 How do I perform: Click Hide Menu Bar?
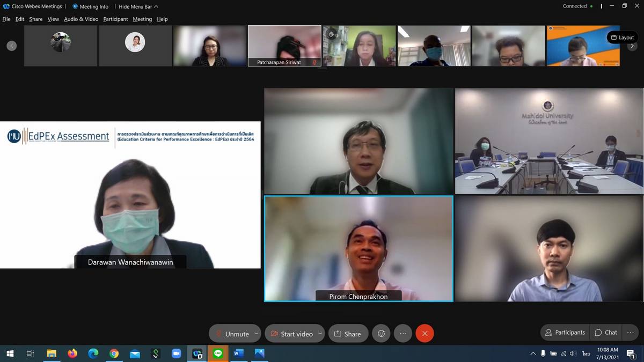[138, 6]
